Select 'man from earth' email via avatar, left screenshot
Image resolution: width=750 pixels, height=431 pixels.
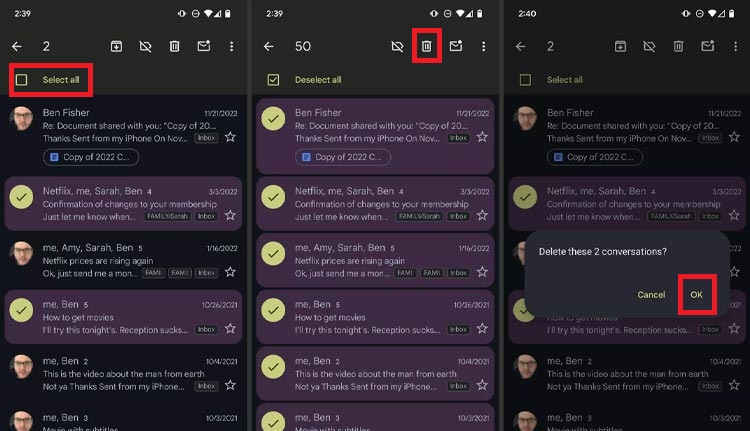22,367
